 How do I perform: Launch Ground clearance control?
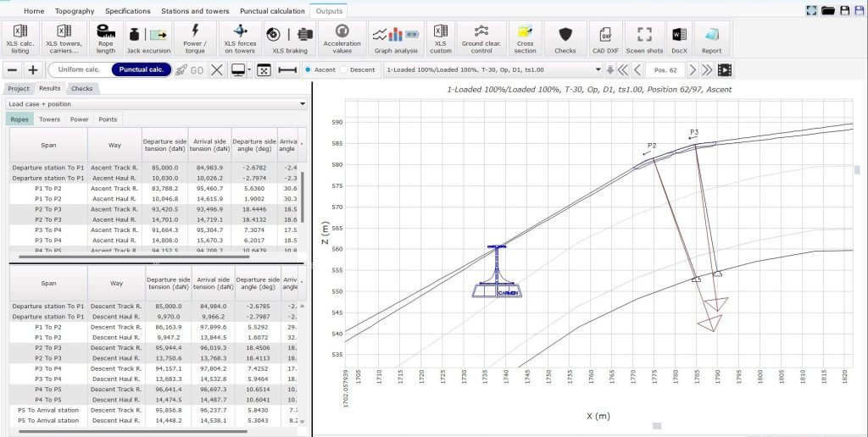[481, 39]
